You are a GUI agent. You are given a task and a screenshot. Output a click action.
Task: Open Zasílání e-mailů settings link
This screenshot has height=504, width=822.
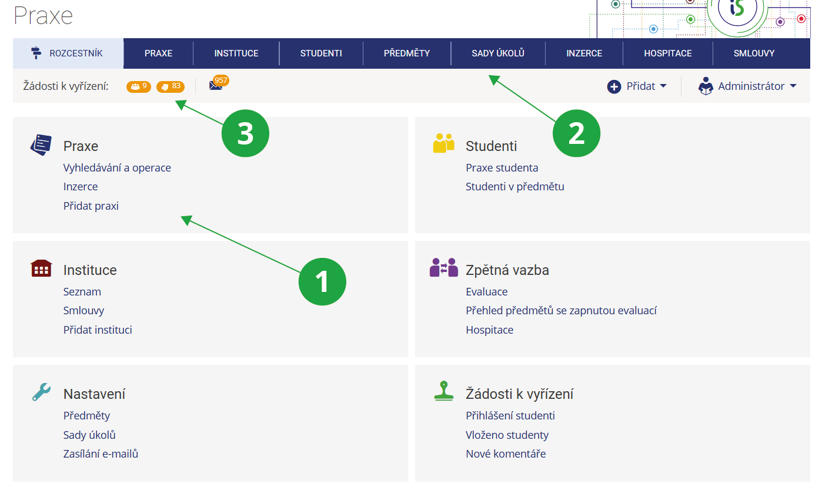101,454
